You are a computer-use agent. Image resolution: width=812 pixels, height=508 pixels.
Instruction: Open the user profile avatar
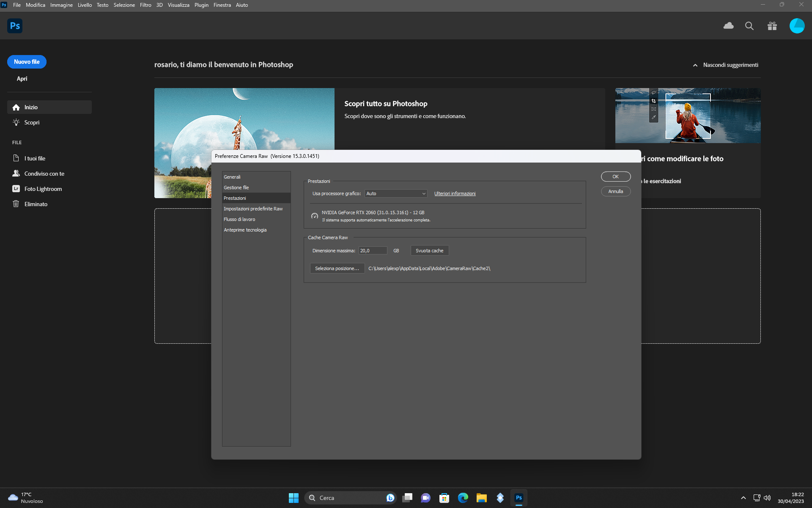[x=797, y=26]
